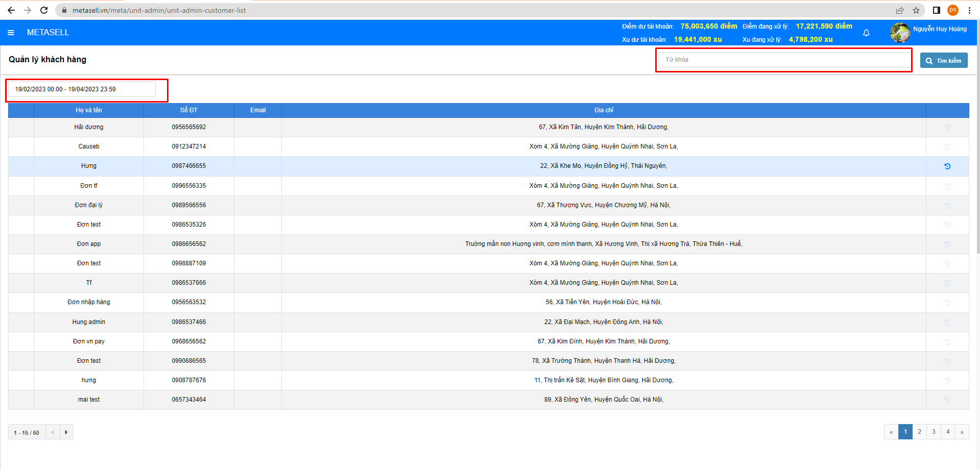Click the notification bell icon

tap(866, 33)
